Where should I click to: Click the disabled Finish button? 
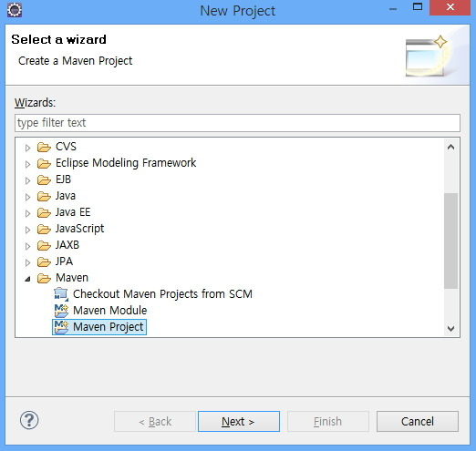click(328, 421)
